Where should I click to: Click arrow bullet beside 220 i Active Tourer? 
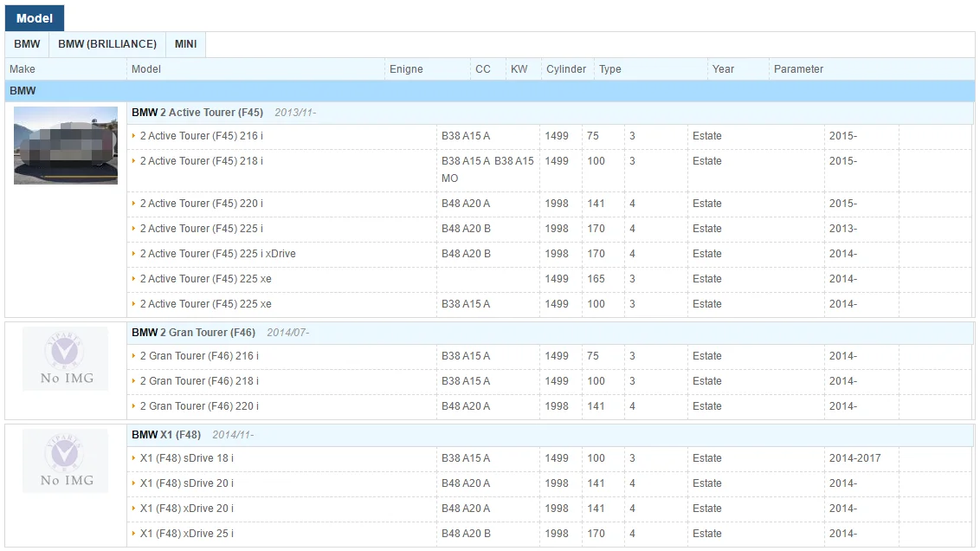pyautogui.click(x=133, y=204)
